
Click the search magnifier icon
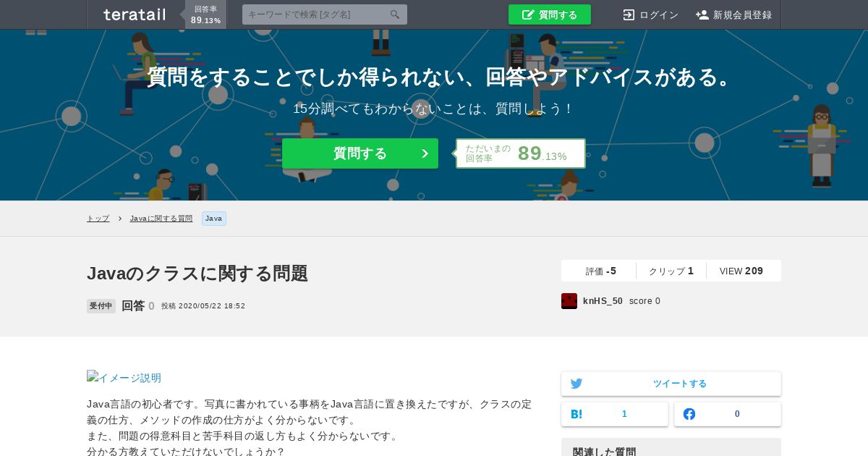pos(394,14)
